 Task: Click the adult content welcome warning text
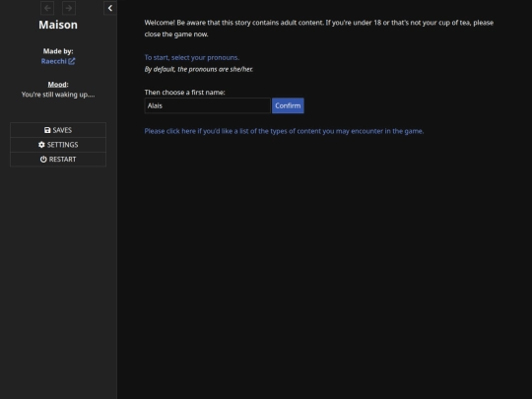319,29
